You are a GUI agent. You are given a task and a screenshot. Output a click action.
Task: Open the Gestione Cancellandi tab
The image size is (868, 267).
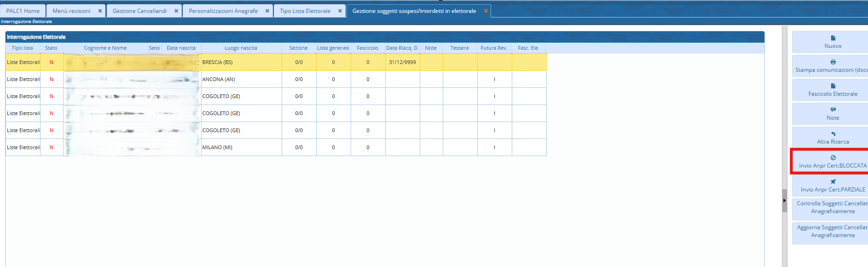139,11
